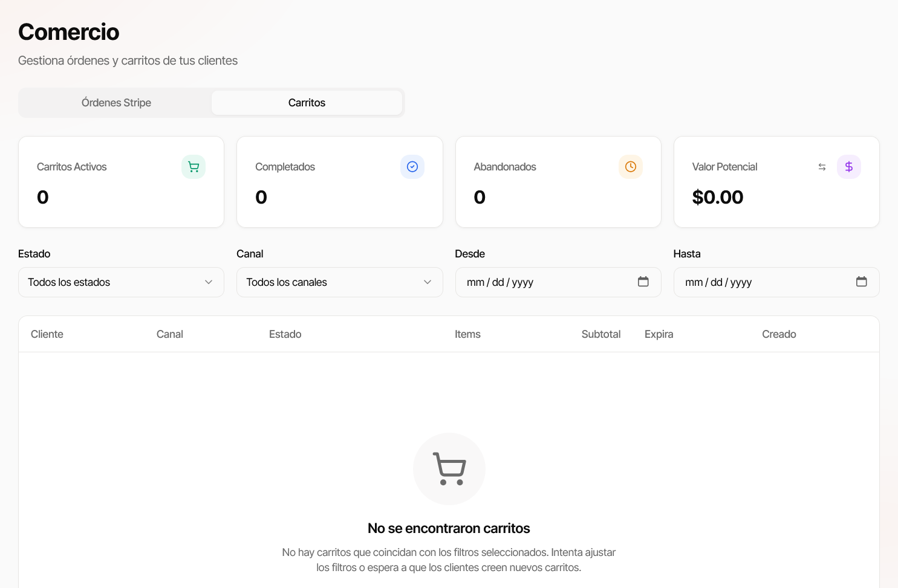Click the $0.00 potential value
898x588 pixels.
[718, 197]
